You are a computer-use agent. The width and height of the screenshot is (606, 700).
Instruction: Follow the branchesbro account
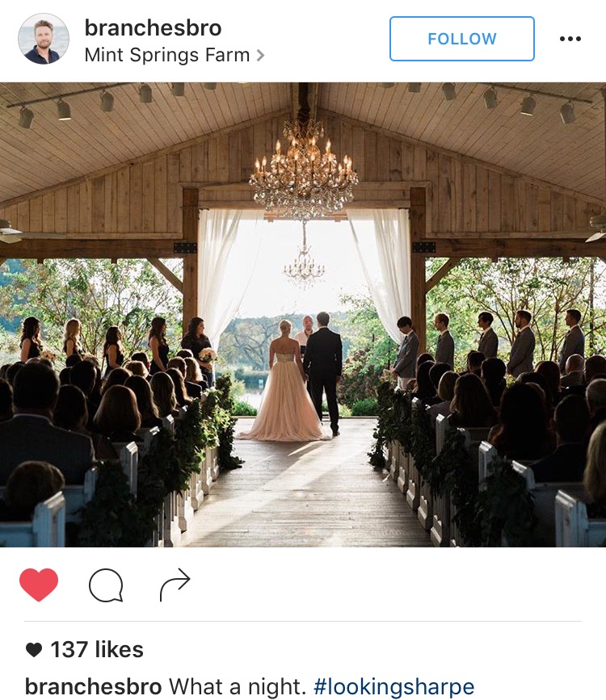(461, 39)
